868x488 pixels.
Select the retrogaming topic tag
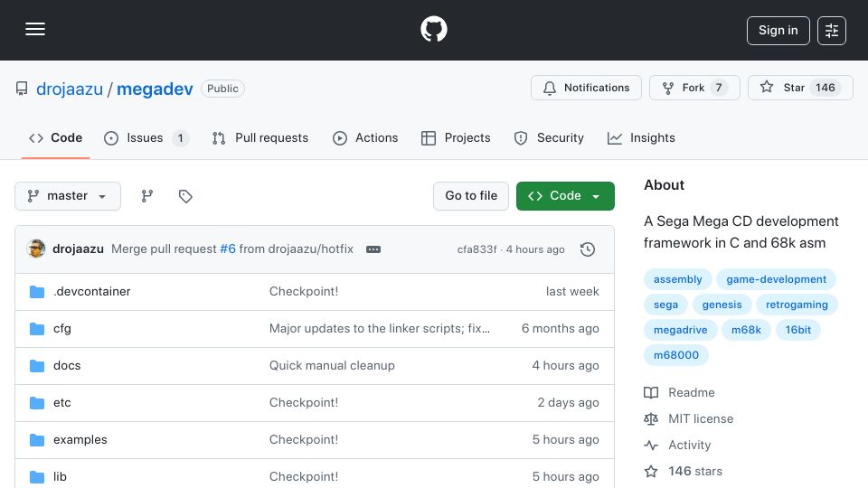coord(797,305)
